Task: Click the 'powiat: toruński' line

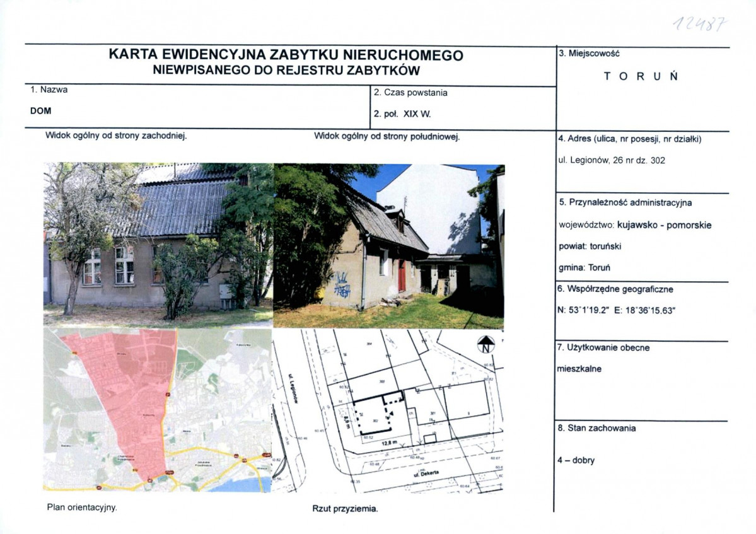Action: (590, 247)
